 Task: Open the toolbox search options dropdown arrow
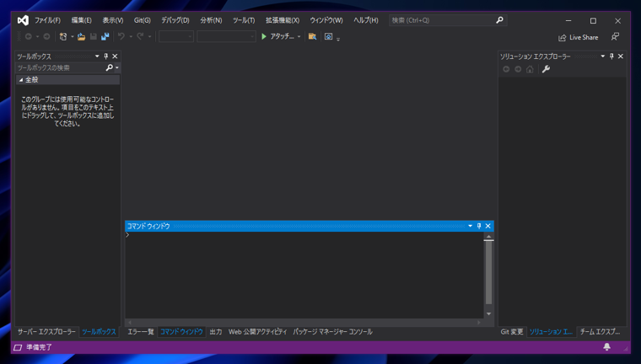pos(117,67)
